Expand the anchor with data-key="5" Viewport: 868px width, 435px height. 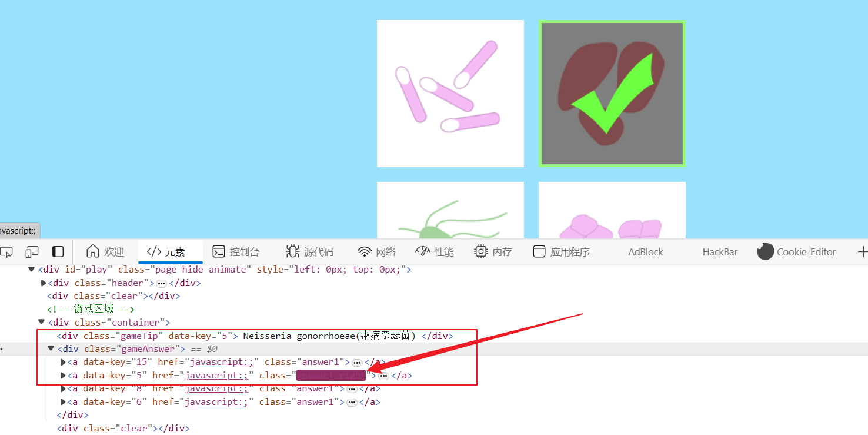[64, 376]
